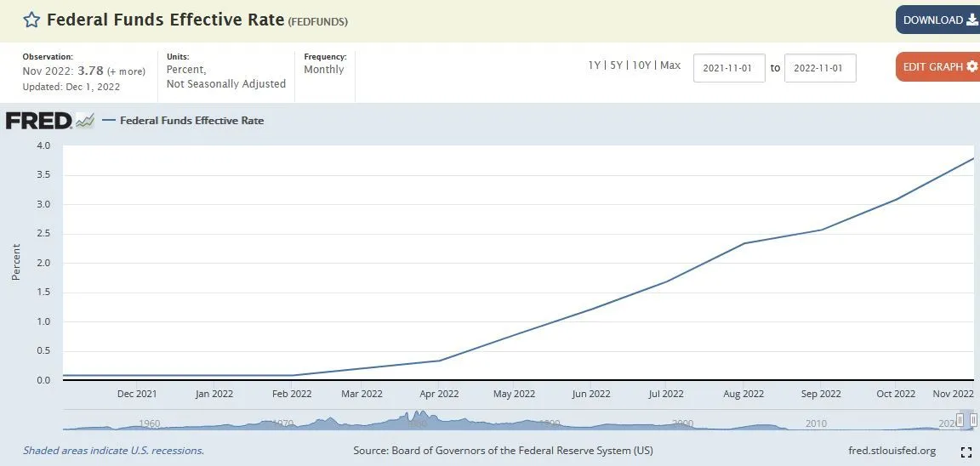This screenshot has height=466, width=980.
Task: Click the FRED logo above the chart
Action: (38, 121)
